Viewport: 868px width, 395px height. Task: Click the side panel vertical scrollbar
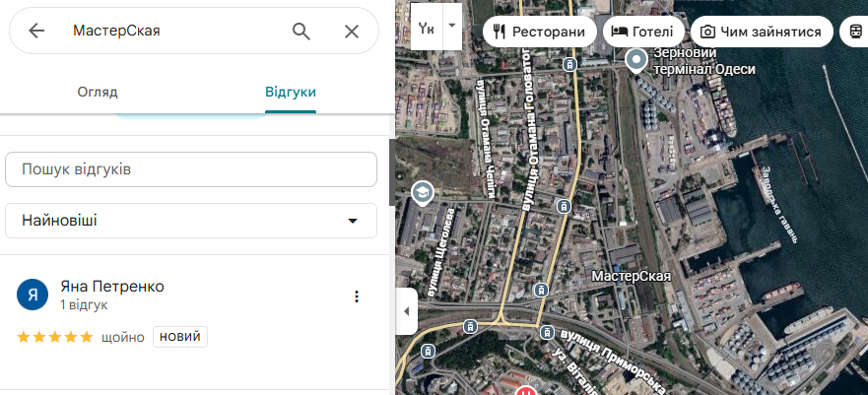point(392,172)
